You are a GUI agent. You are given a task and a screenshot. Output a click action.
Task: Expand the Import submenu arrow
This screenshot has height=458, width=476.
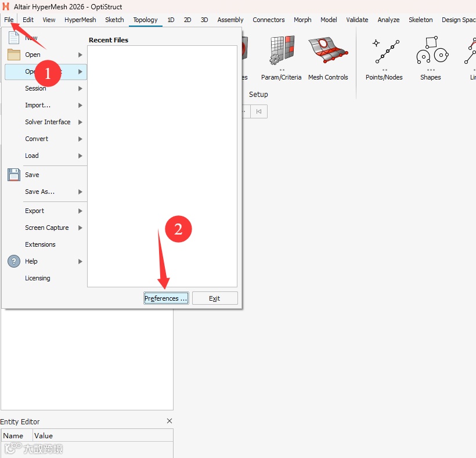80,105
